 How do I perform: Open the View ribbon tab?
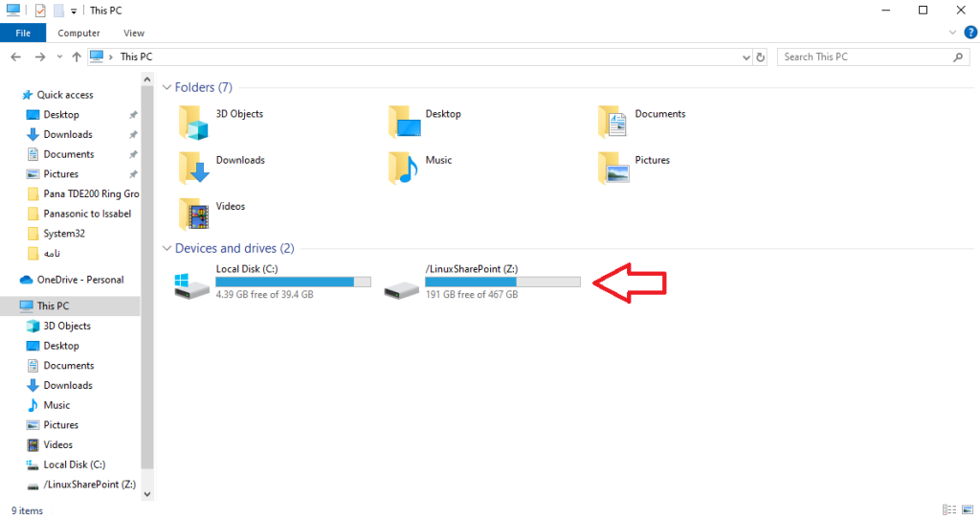pyautogui.click(x=134, y=34)
